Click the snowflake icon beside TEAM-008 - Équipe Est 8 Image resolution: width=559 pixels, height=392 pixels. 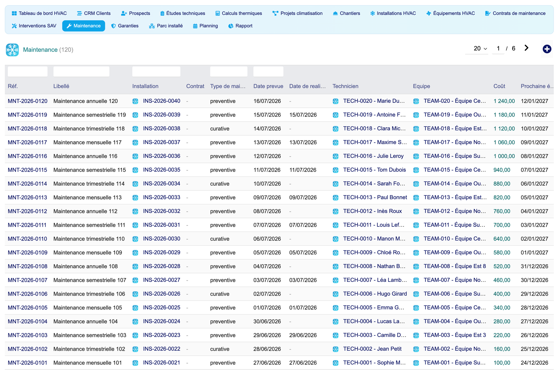(416, 267)
